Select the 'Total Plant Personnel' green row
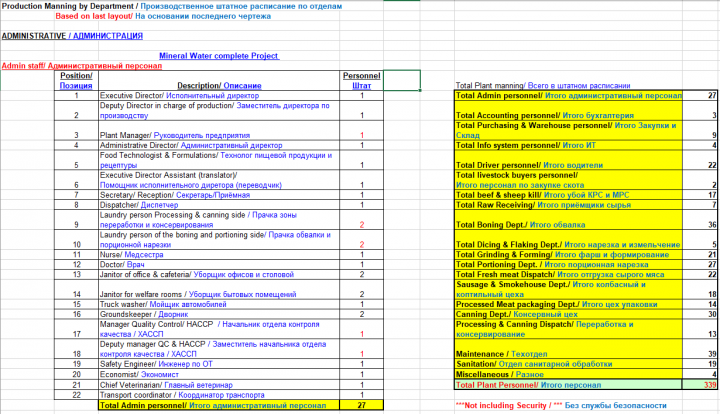Screen dimensions: 720x414 (586, 385)
